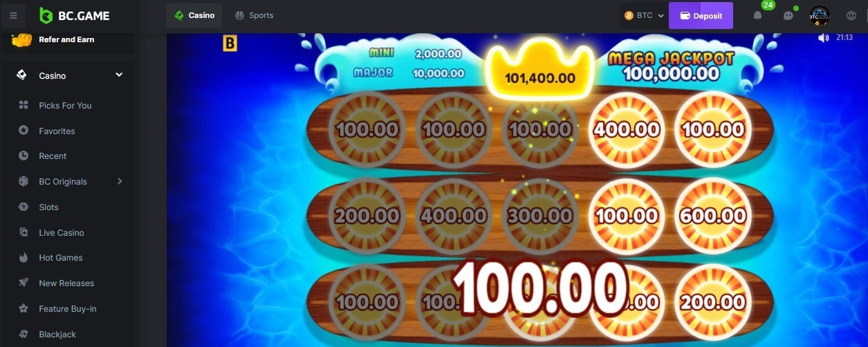Open the notifications bell icon
This screenshot has width=868, height=347.
click(757, 15)
